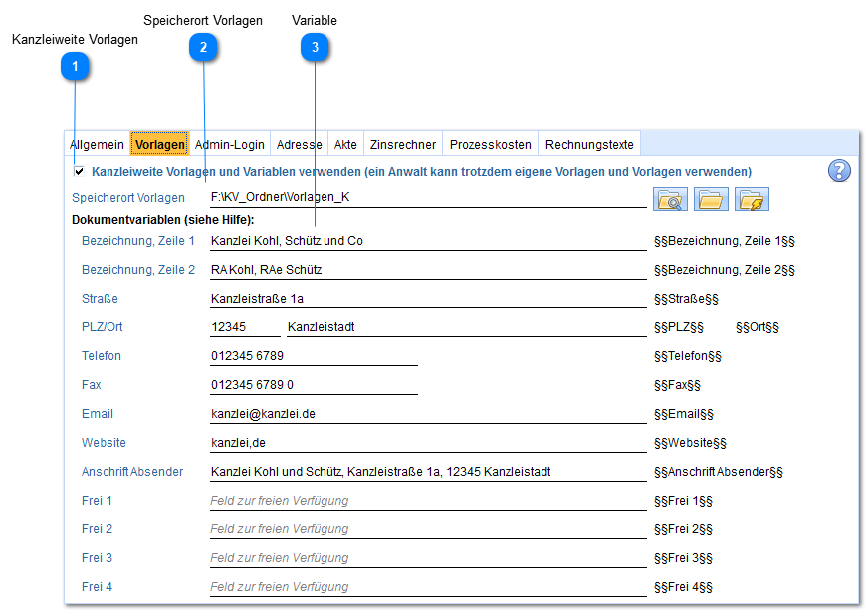This screenshot has width=868, height=613.
Task: Click the variable text §§Telefon§§
Action: tap(688, 355)
